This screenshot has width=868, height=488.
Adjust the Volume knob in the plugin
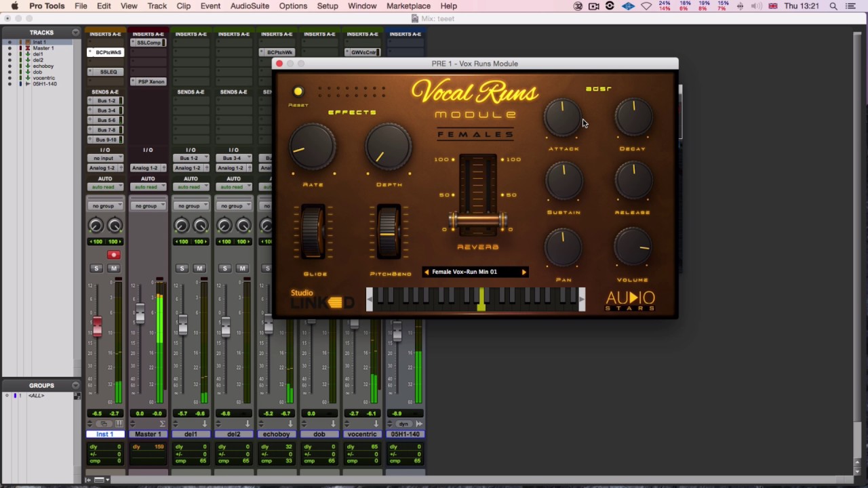click(x=633, y=246)
